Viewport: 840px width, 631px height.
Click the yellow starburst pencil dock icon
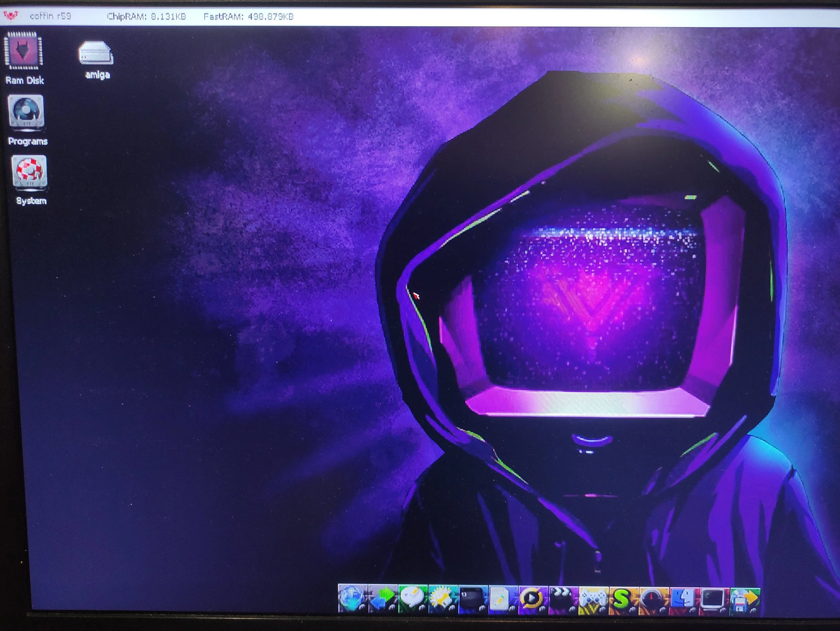click(x=443, y=599)
